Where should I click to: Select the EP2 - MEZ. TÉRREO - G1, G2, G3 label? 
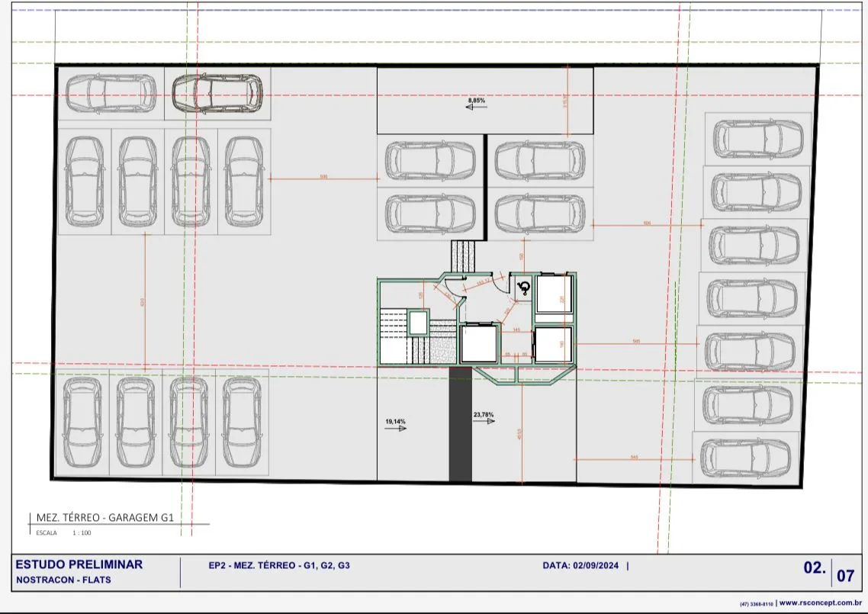[279, 566]
